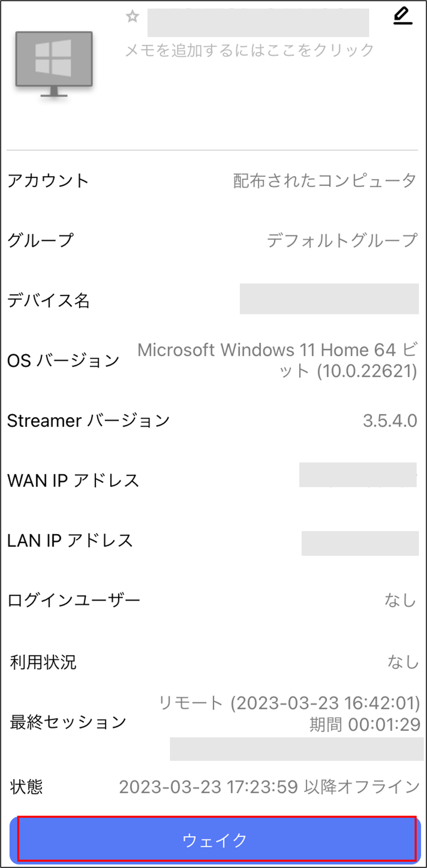427x868 pixels.
Task: Tap the WAN IP アドレス value
Action: pyautogui.click(x=358, y=475)
